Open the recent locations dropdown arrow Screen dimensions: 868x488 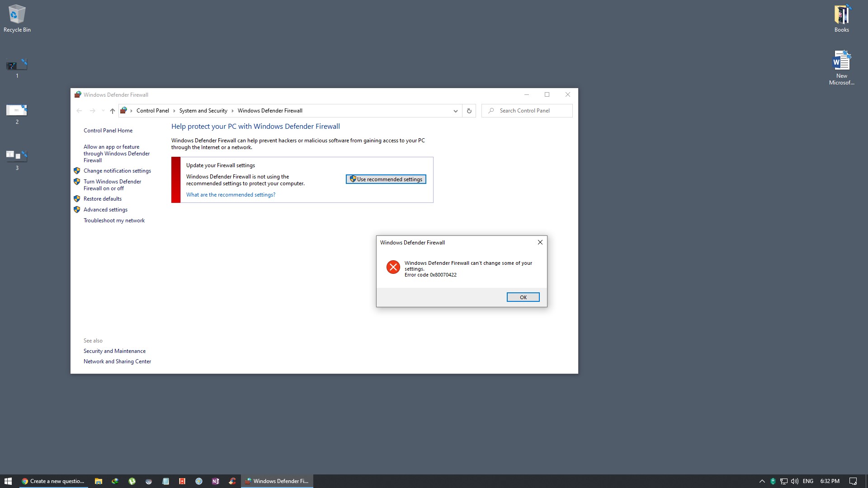tap(103, 111)
